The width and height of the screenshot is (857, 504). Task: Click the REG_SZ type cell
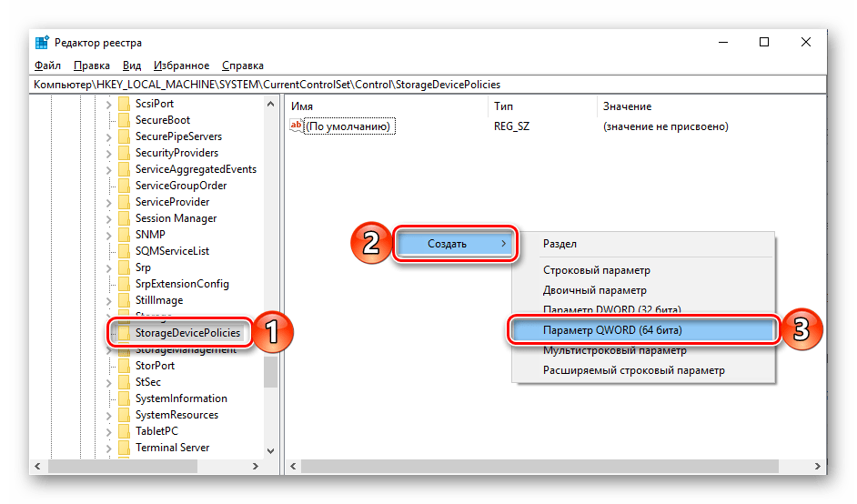pos(511,126)
